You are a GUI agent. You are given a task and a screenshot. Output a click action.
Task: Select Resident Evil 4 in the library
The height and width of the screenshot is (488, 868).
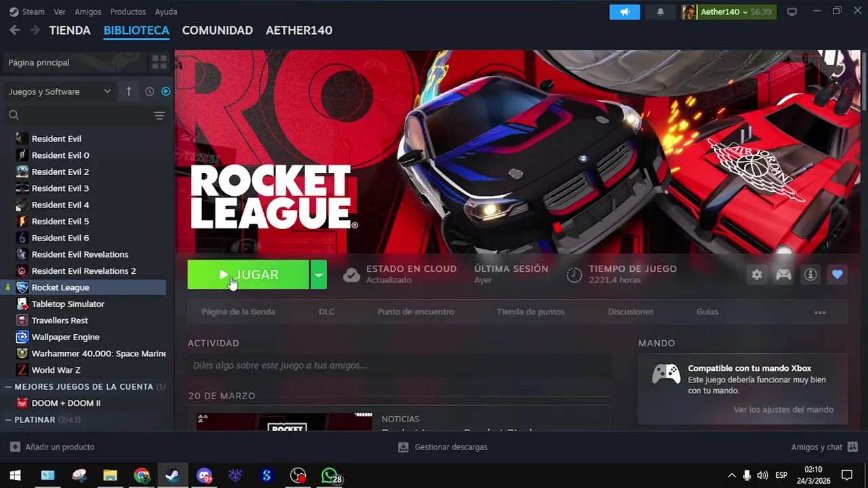60,205
